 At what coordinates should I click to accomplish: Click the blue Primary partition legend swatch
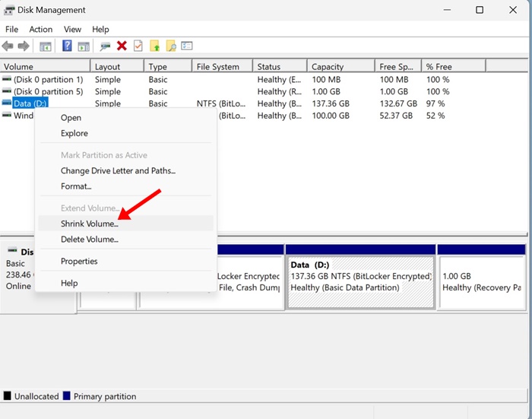point(67,396)
